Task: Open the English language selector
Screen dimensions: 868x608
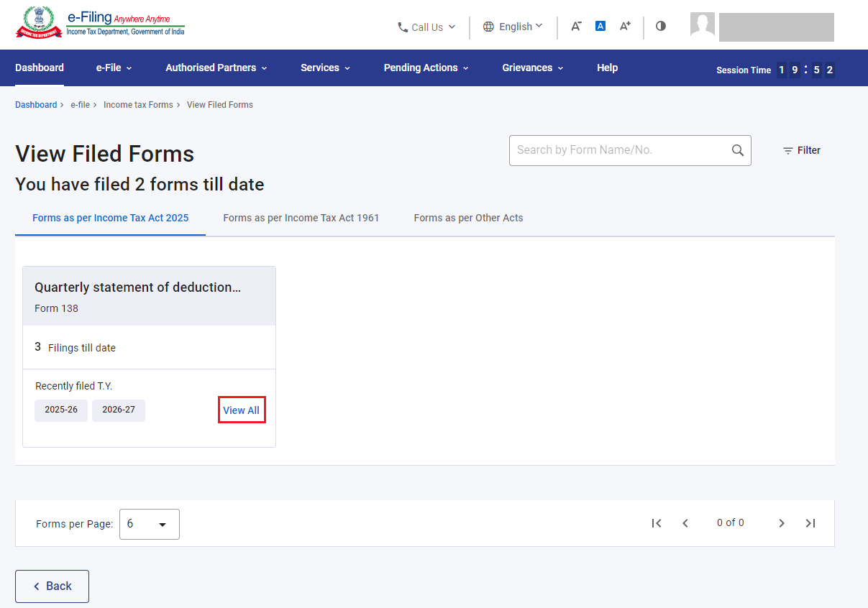Action: click(x=513, y=27)
